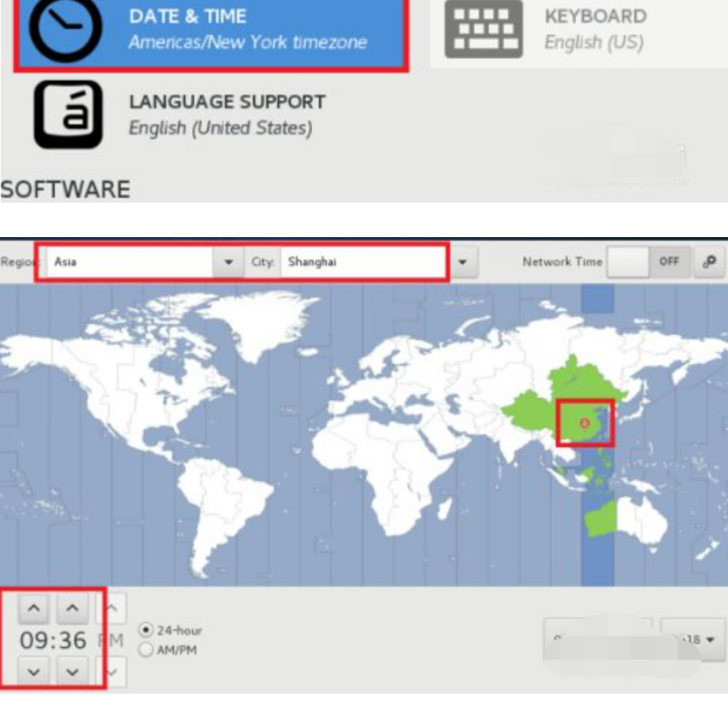Image resolution: width=728 pixels, height=702 pixels.
Task: Open the year dropdown at bottom right
Action: (690, 639)
